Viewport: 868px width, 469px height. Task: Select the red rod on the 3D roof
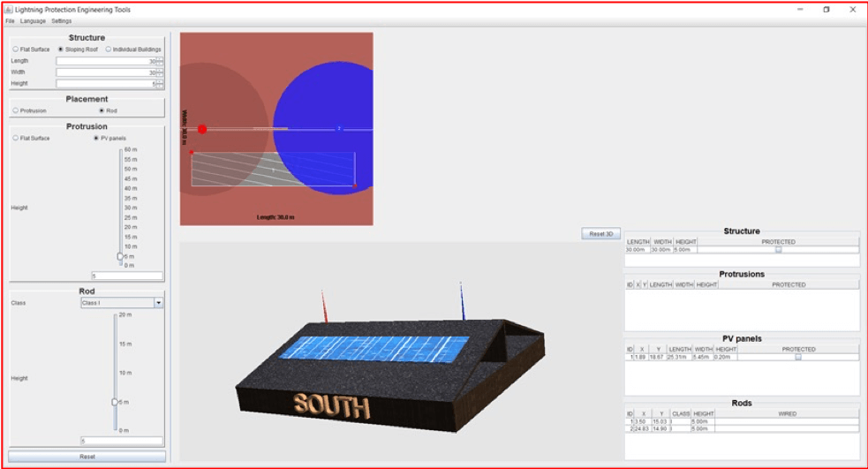(324, 306)
